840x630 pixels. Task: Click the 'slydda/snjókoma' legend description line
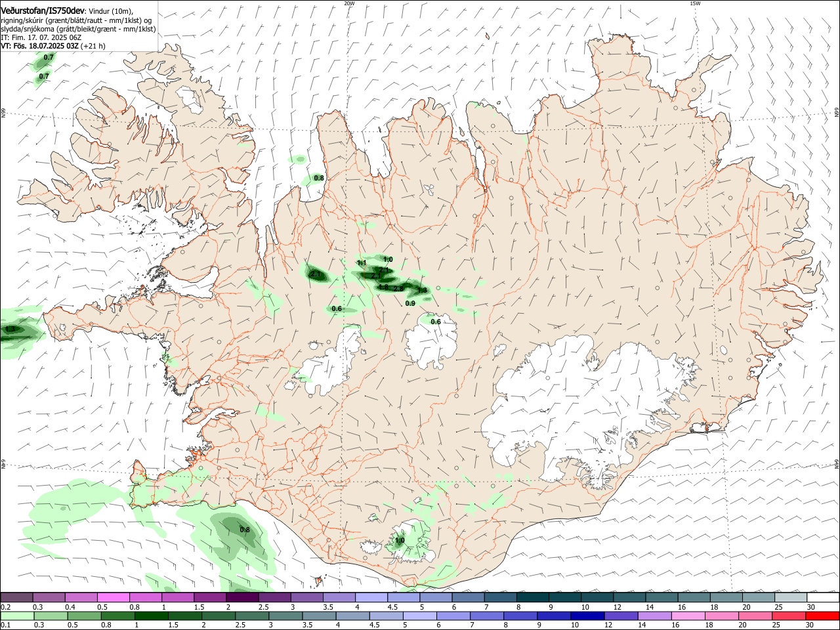[78, 29]
